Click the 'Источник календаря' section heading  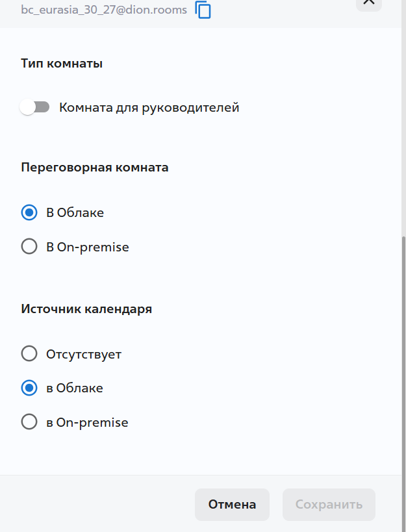(x=86, y=309)
